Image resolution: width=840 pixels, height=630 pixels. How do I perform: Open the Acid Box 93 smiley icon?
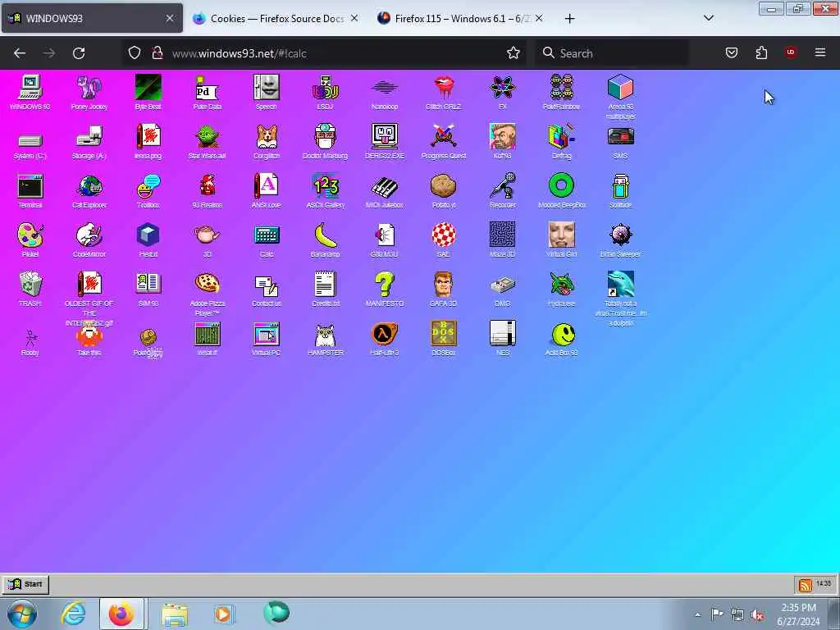[563, 335]
